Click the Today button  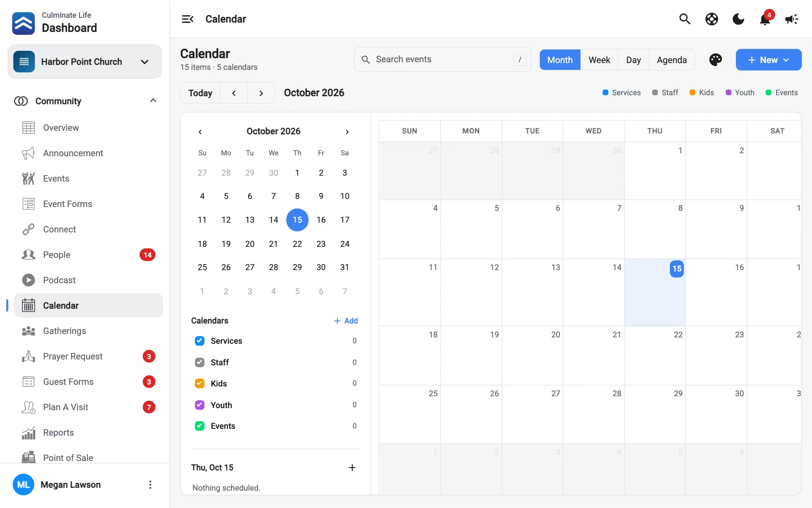[x=200, y=93]
